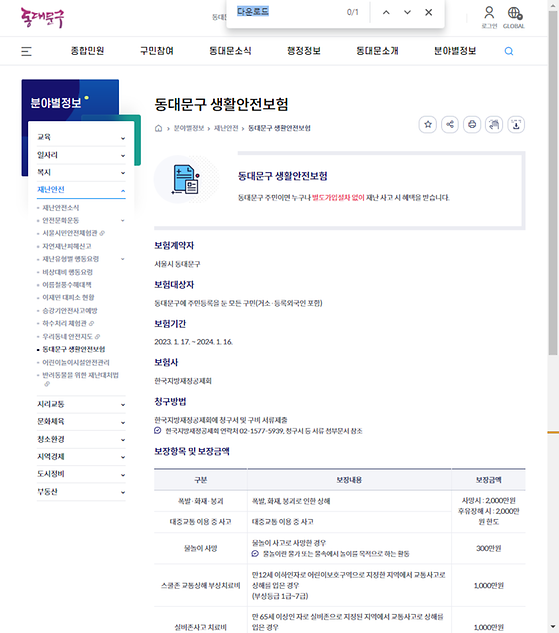Open 서울시민안전체험관 external link
Viewport: 559px width, 633px height.
[x=73, y=233]
